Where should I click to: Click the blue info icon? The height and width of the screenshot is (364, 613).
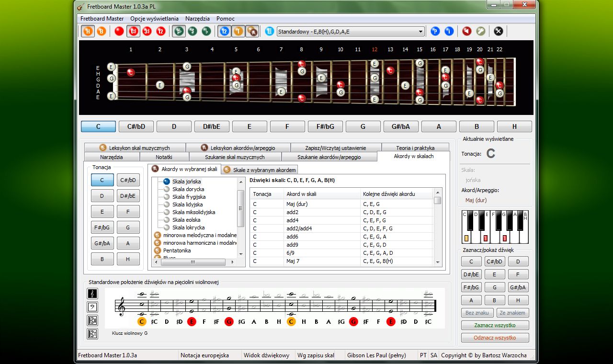click(449, 31)
